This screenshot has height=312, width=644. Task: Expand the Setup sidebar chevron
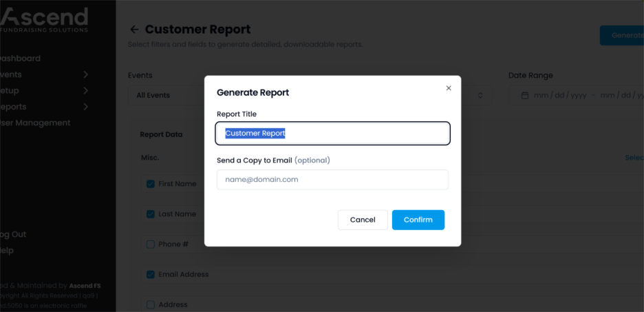pos(85,91)
